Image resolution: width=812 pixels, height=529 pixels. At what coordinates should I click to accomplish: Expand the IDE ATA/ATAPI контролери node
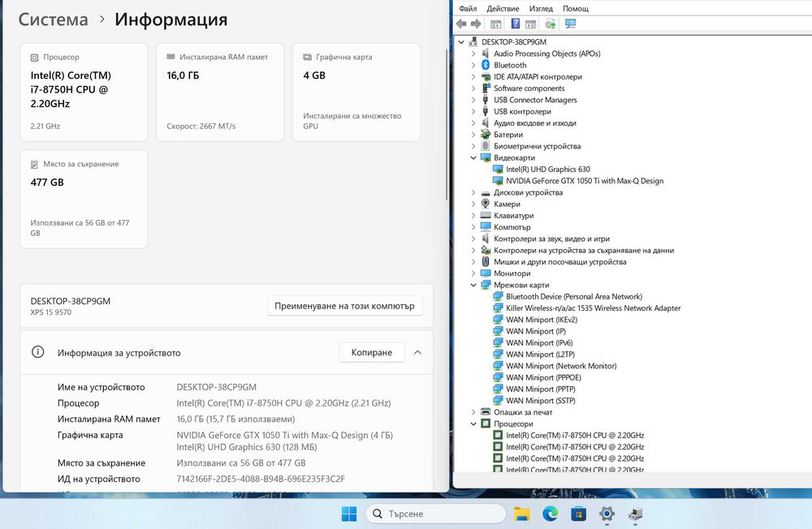473,76
